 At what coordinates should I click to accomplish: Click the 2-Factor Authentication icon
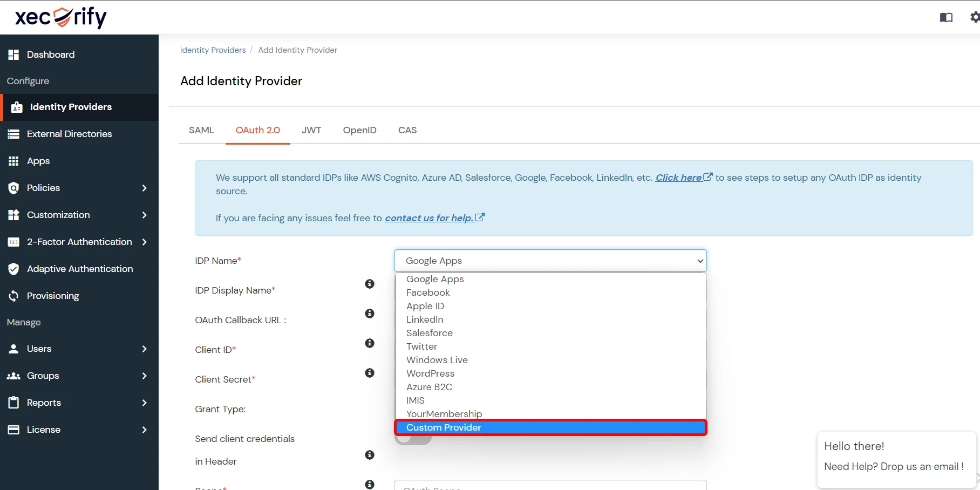pyautogui.click(x=13, y=242)
